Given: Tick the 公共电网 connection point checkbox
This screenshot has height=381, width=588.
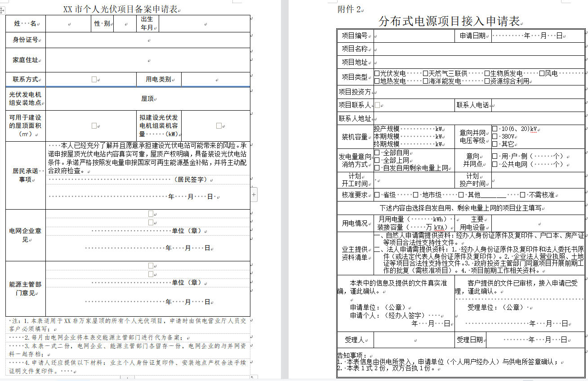Looking at the screenshot, I should tap(495, 164).
